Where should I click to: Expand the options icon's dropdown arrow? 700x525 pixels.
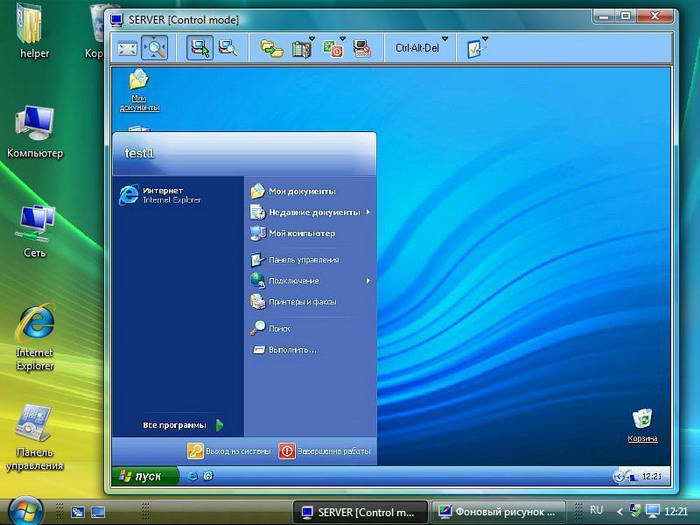(485, 38)
